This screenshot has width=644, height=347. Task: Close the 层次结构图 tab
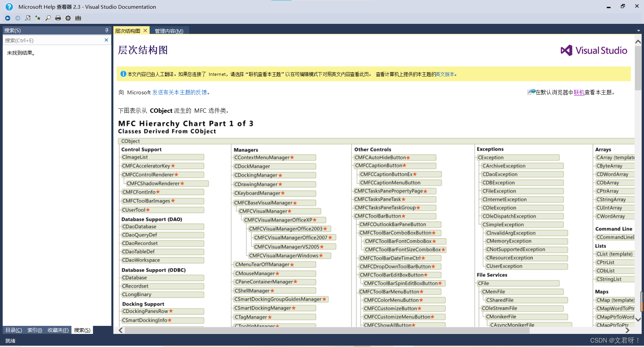[145, 31]
